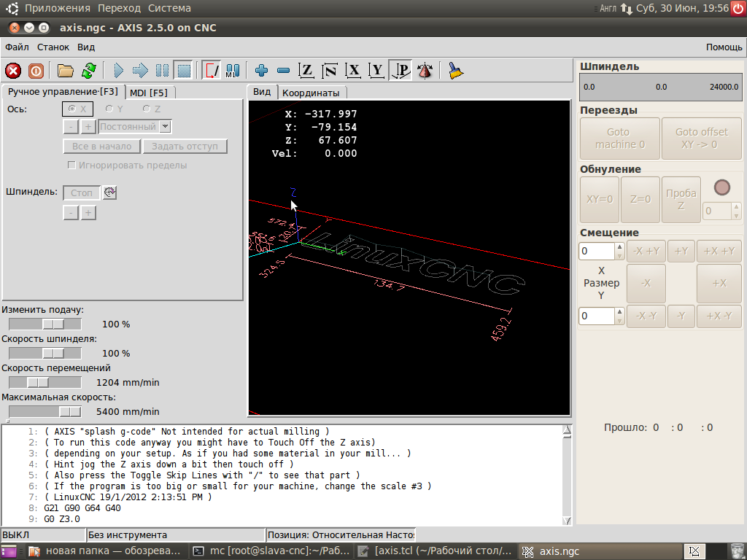Open the Постоянный jog increment dropdown

165,127
